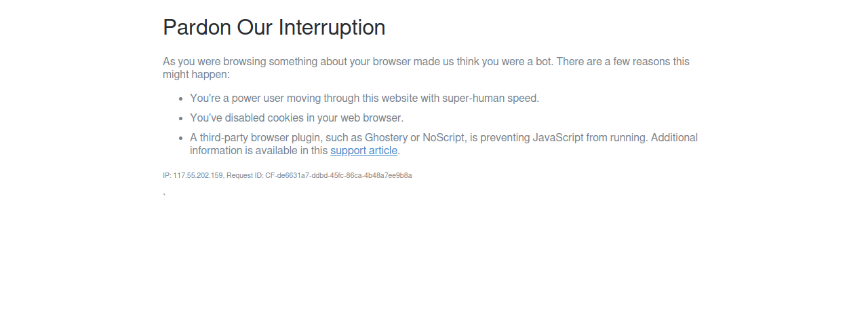This screenshot has height=326, width=868.
Task: Click the word "NoScript" in the third bullet
Action: [x=443, y=138]
